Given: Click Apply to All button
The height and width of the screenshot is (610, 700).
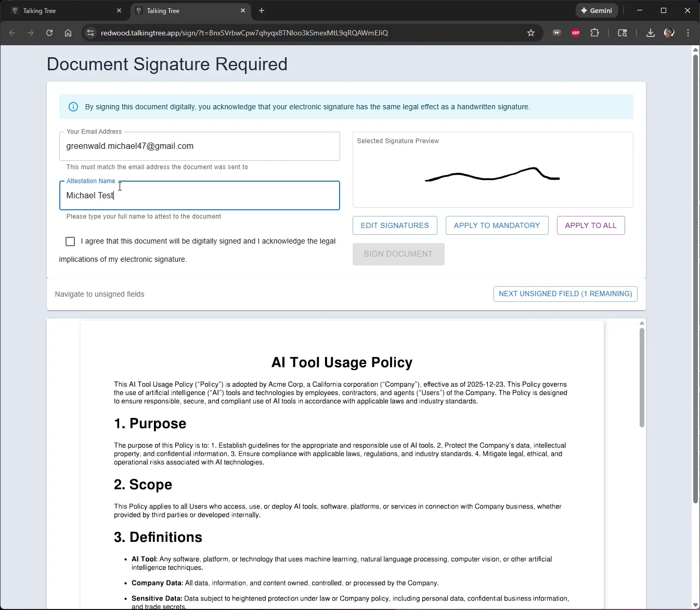Looking at the screenshot, I should pyautogui.click(x=591, y=225).
